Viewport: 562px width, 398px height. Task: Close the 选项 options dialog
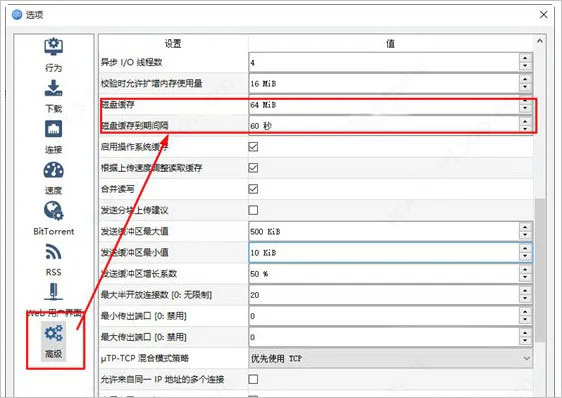[x=543, y=15]
